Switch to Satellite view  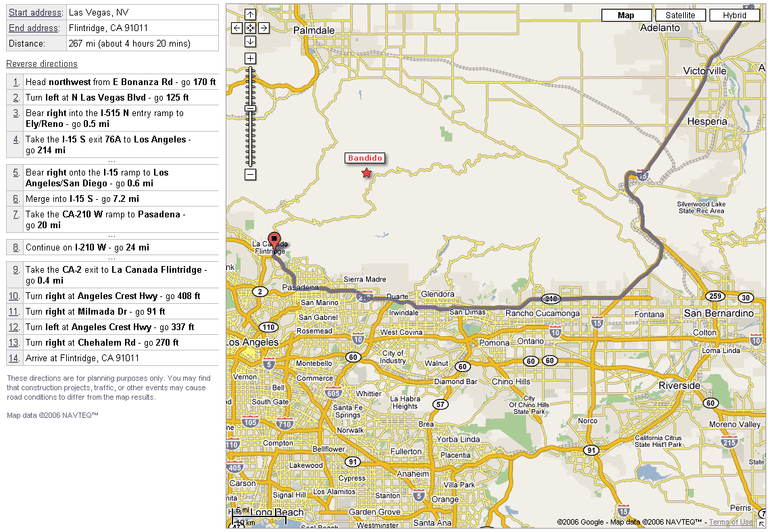(680, 15)
